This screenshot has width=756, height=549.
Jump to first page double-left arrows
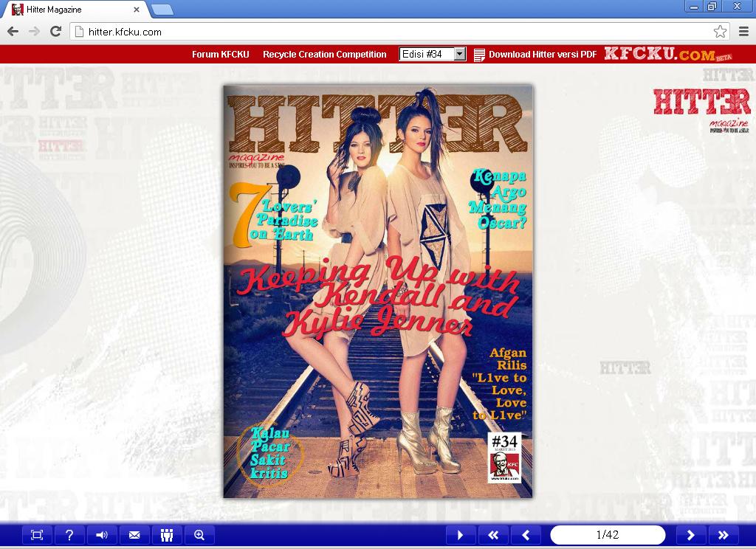coord(492,535)
